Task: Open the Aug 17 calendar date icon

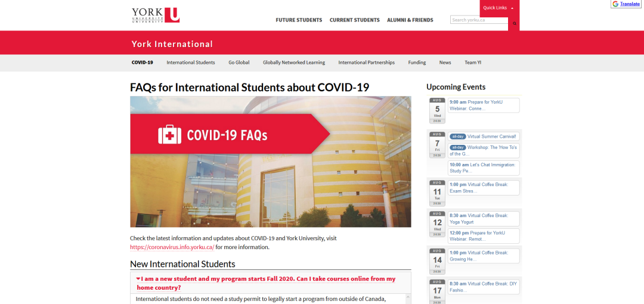Action: pos(437,291)
